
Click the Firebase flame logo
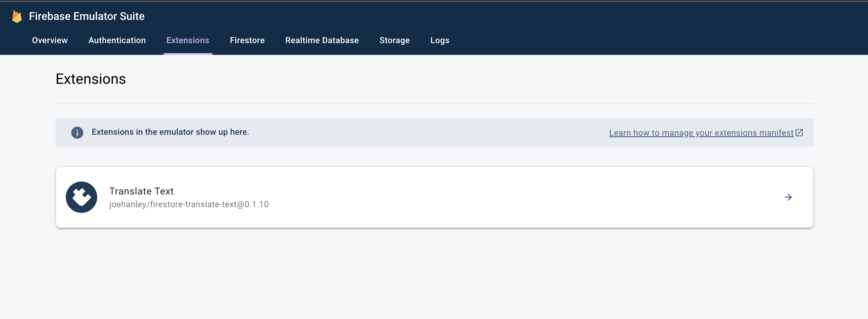(17, 16)
